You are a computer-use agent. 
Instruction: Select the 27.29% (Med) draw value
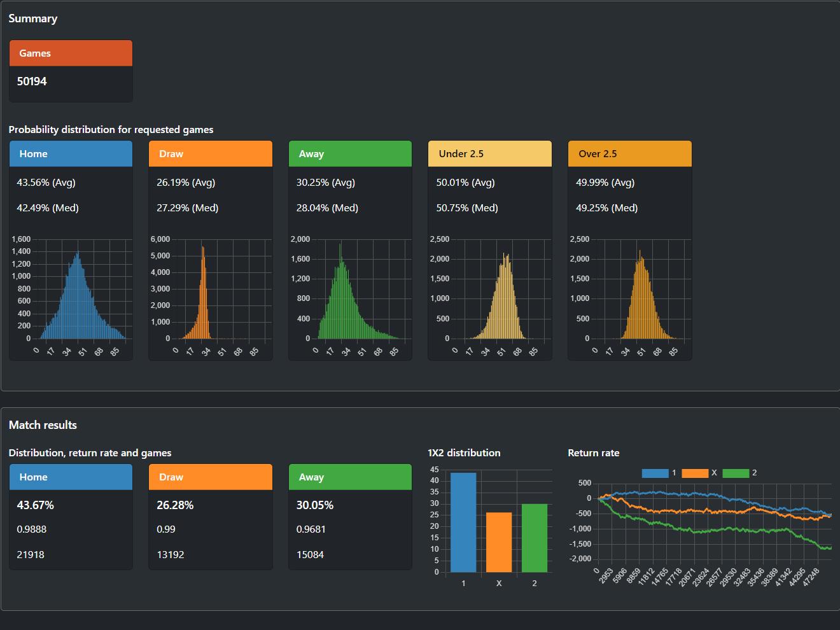point(187,208)
